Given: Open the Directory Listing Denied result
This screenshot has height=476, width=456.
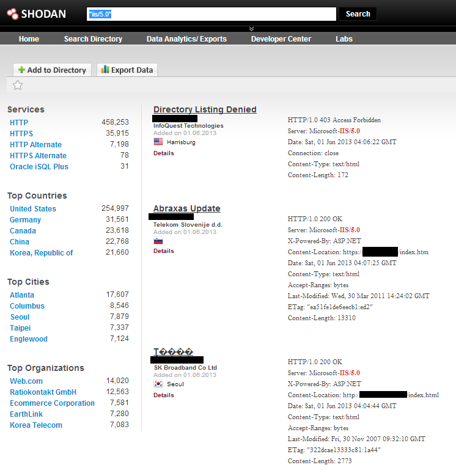Looking at the screenshot, I should 205,109.
